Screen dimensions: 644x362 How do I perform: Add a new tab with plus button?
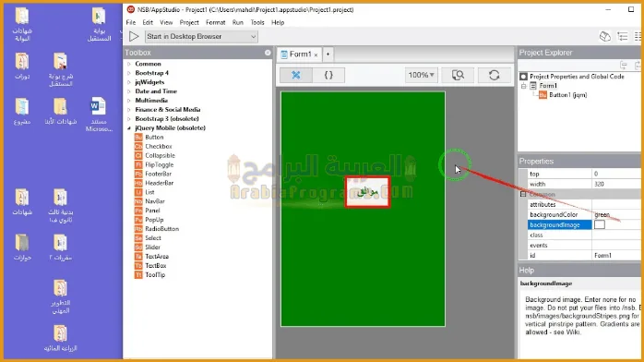(328, 54)
